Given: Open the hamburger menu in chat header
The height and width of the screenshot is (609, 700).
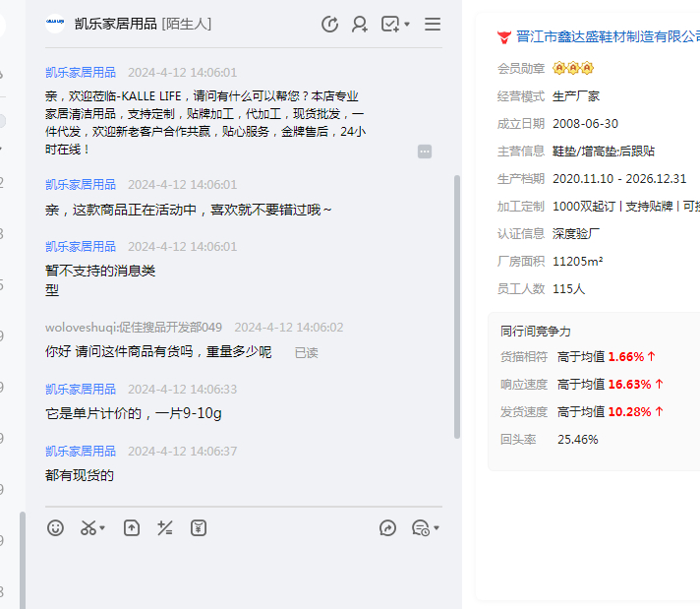Looking at the screenshot, I should [x=433, y=25].
